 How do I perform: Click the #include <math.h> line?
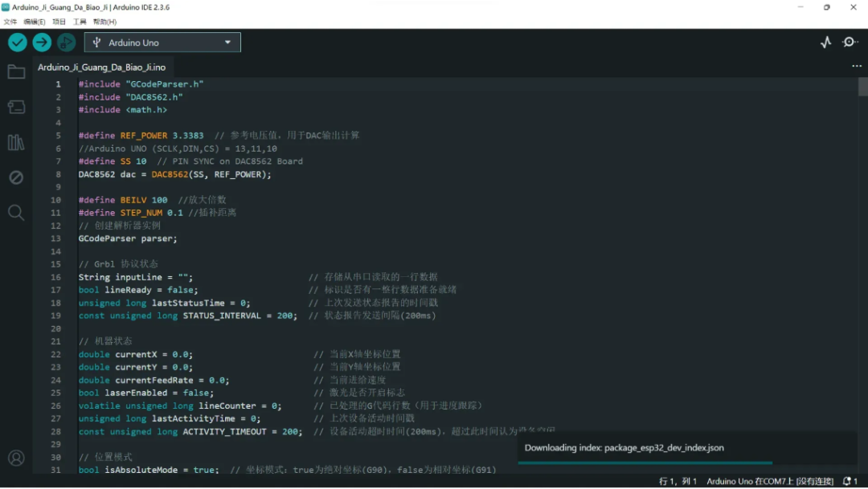pyautogui.click(x=122, y=109)
